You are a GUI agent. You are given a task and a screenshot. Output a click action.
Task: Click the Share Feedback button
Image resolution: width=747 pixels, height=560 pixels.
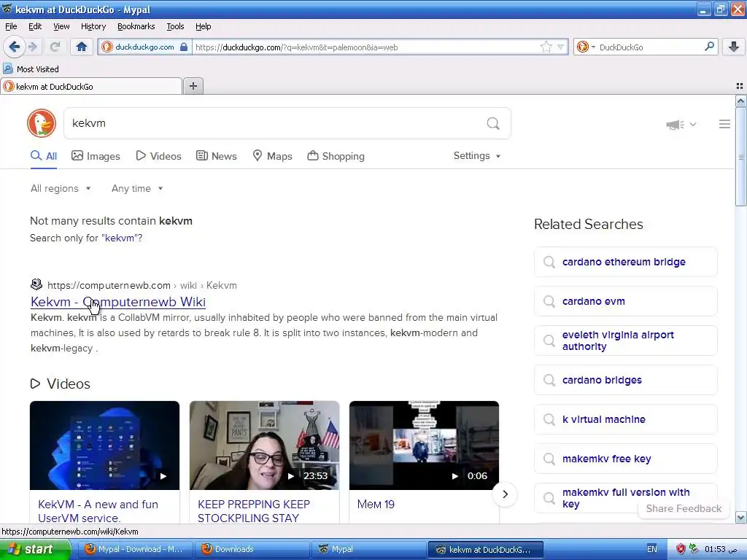684,508
